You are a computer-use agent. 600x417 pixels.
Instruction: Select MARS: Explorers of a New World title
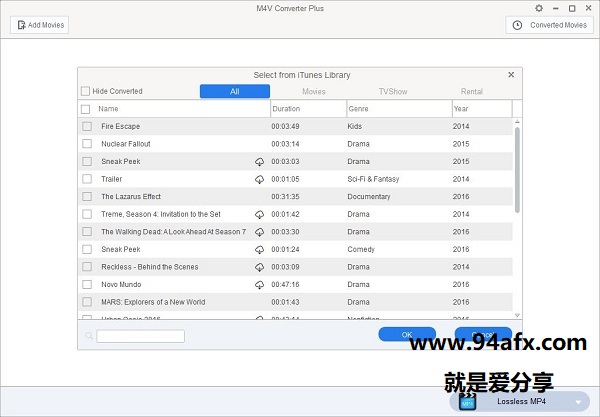click(153, 302)
